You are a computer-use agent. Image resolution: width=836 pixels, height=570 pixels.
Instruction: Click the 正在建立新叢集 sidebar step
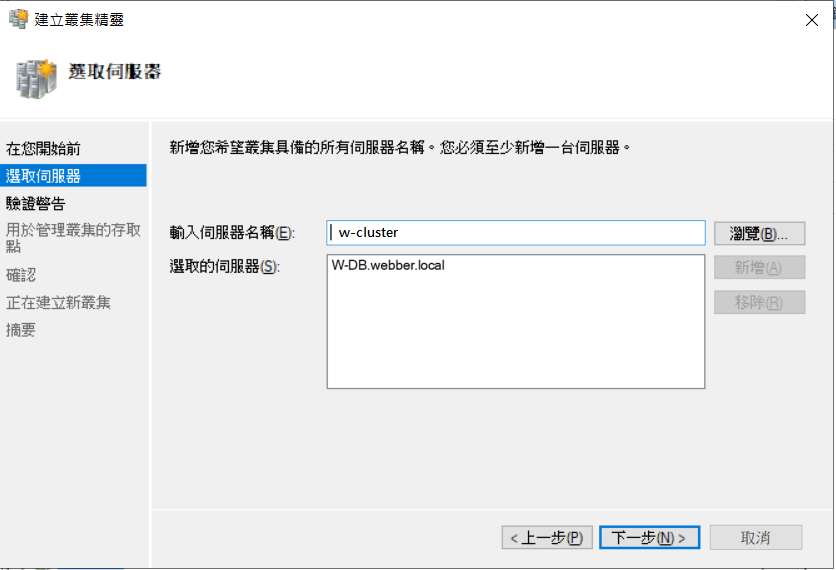(x=58, y=302)
